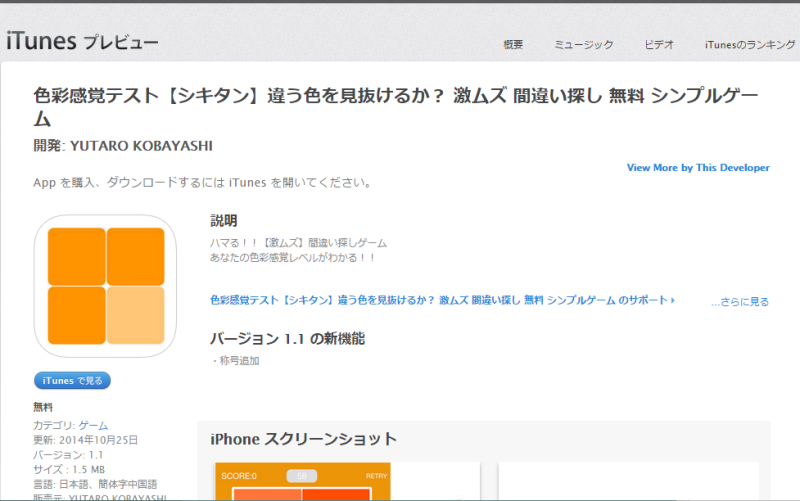The image size is (800, 501).
Task: Click the ハマる！！【激ムズ】間違い探しゲーム line
Action: [x=298, y=243]
